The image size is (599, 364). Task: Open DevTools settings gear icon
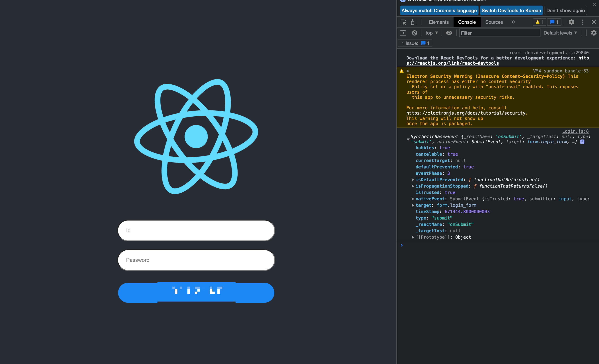[x=571, y=22]
